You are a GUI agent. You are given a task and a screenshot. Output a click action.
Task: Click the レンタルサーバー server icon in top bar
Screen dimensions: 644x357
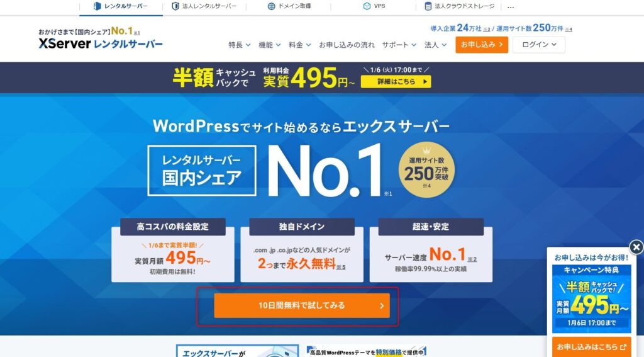click(97, 6)
